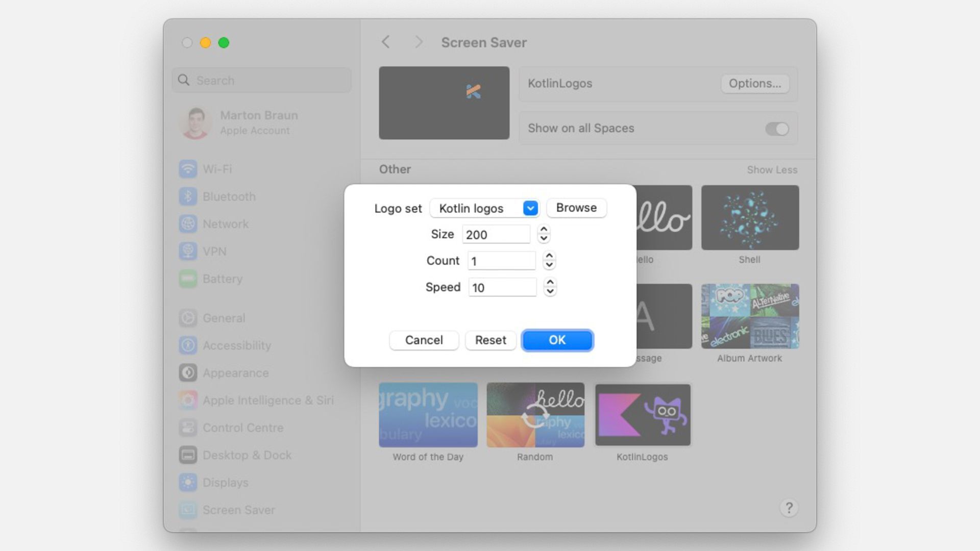The image size is (980, 551).
Task: Click the Displays sidebar icon
Action: coord(188,483)
